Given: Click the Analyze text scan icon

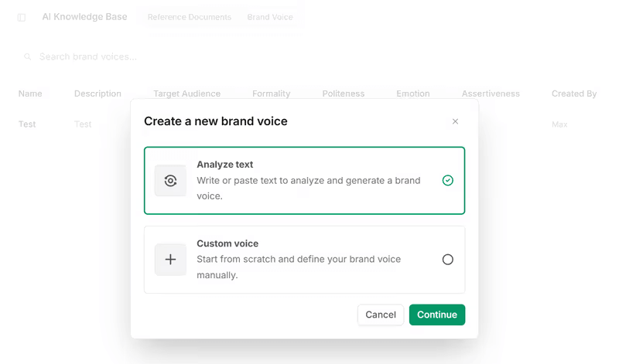Looking at the screenshot, I should pos(170,181).
